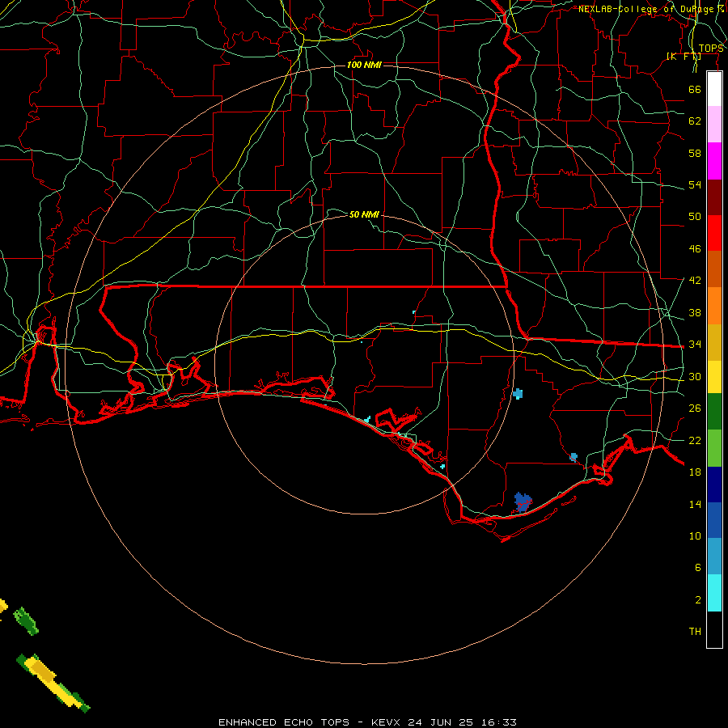The image size is (728, 728).
Task: Click the NEXLAB-College of DuPage credit text
Action: pyautogui.click(x=651, y=9)
